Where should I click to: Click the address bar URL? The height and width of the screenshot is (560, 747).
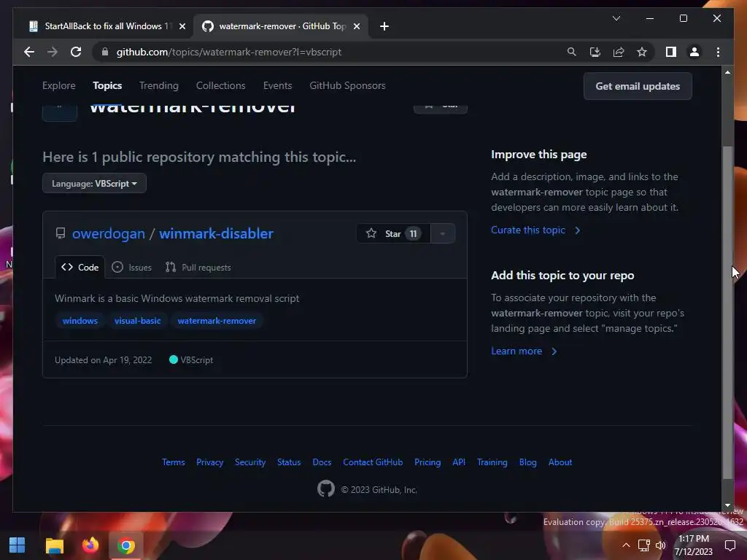(x=228, y=52)
